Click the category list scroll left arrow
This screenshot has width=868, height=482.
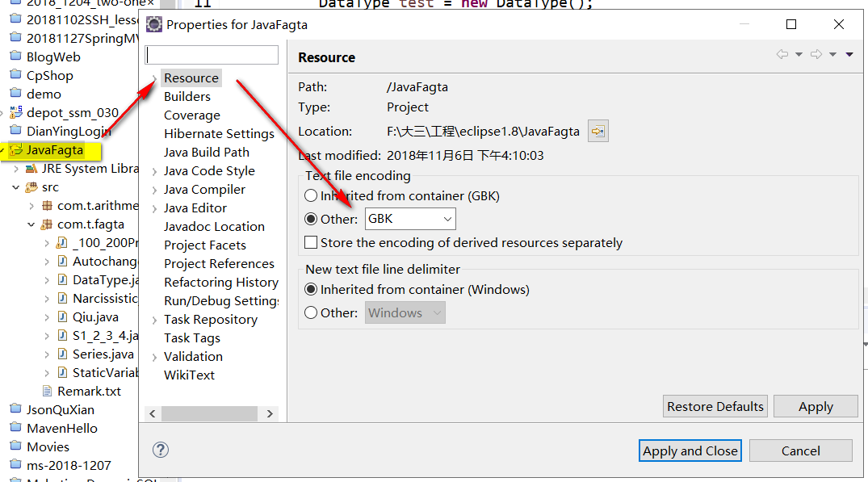pyautogui.click(x=153, y=413)
